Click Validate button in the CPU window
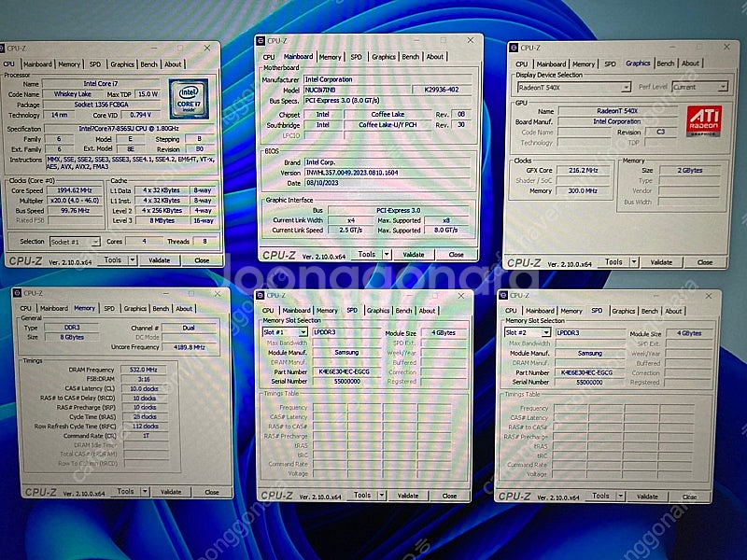 [159, 260]
